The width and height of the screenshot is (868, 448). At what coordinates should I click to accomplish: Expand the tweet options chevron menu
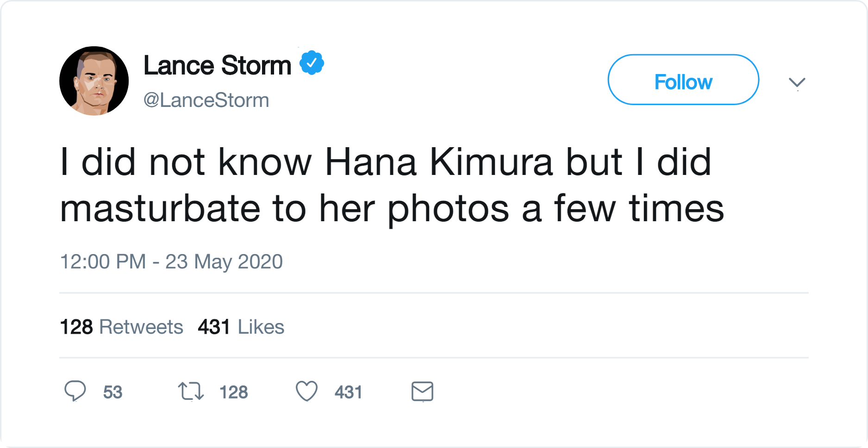coord(797,83)
